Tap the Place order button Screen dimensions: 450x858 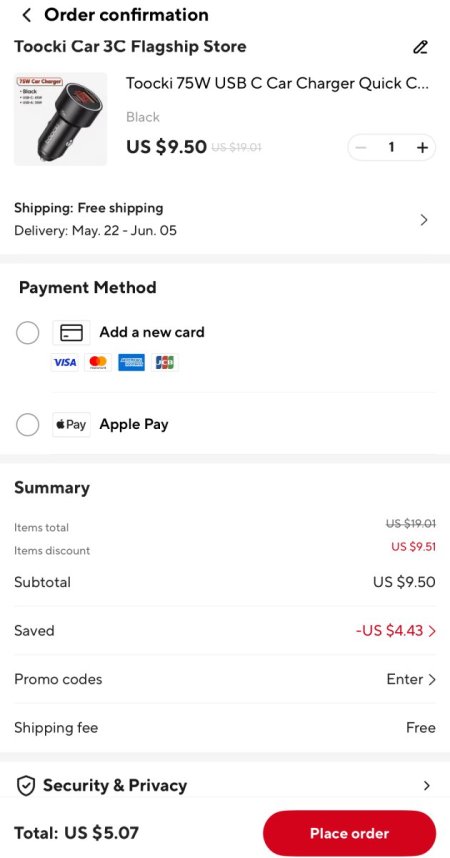349,833
